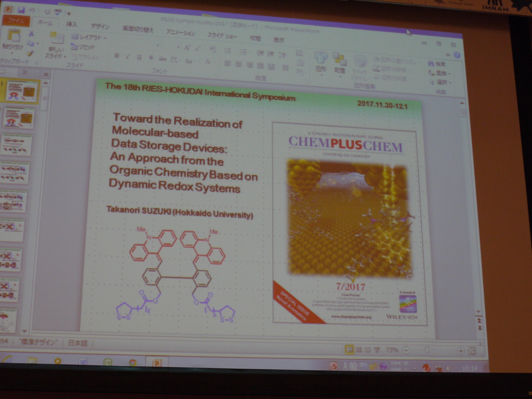532x399 pixels.
Task: Open the 画面切り替え ribbon tab
Action: coord(138,29)
